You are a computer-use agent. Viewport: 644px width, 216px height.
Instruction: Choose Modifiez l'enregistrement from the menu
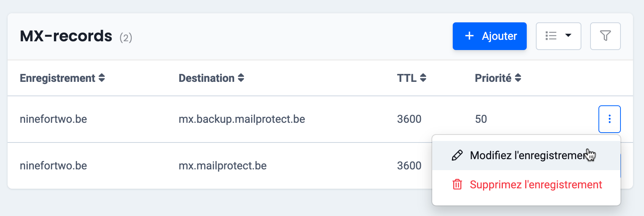[527, 155]
